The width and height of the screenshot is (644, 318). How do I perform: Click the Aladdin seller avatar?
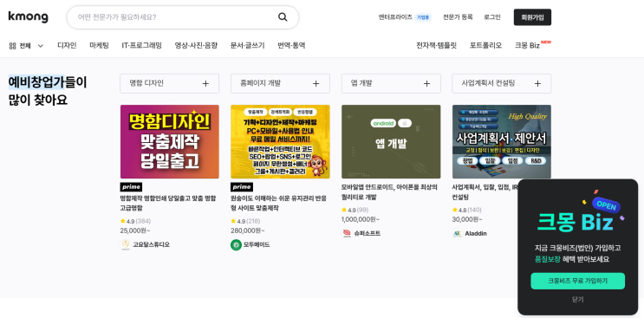(x=457, y=233)
